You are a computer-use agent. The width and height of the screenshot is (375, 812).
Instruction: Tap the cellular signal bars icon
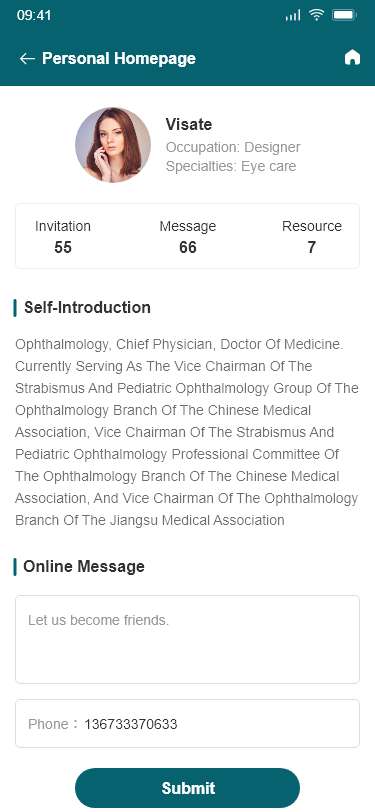293,16
